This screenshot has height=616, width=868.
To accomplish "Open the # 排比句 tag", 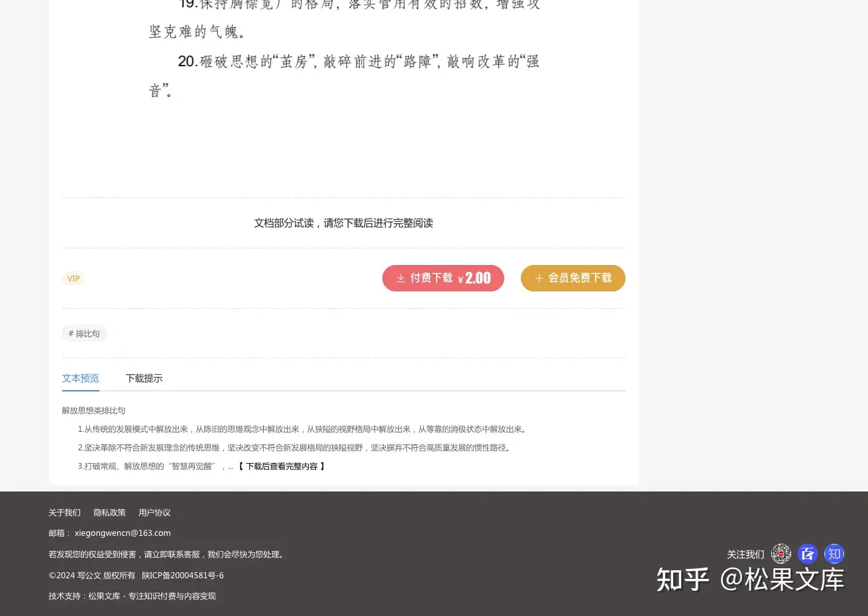I will tap(84, 334).
